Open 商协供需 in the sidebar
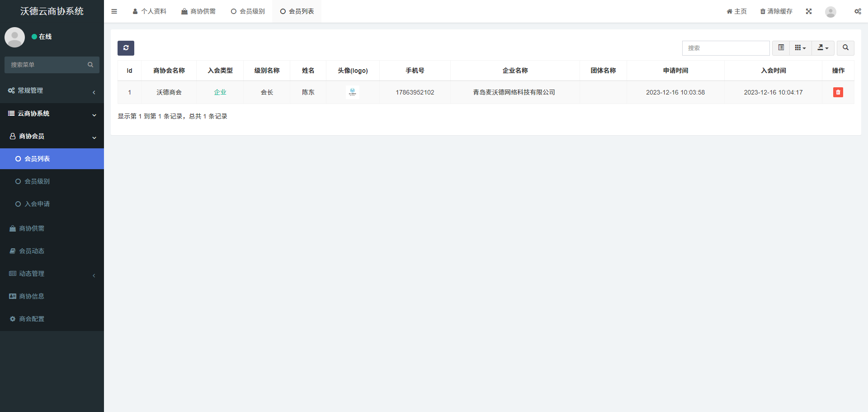 (52, 228)
